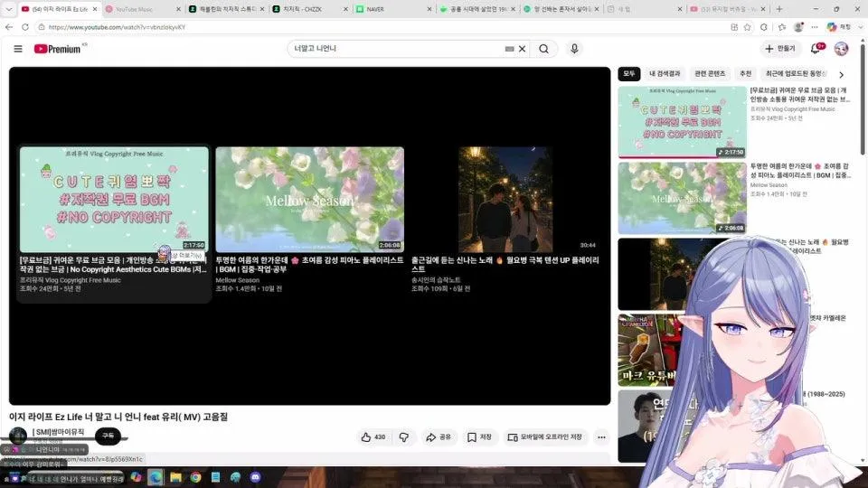The height and width of the screenshot is (488, 868).
Task: Select the 최근에 업로드된 동영상 filter chip
Action: 795,73
